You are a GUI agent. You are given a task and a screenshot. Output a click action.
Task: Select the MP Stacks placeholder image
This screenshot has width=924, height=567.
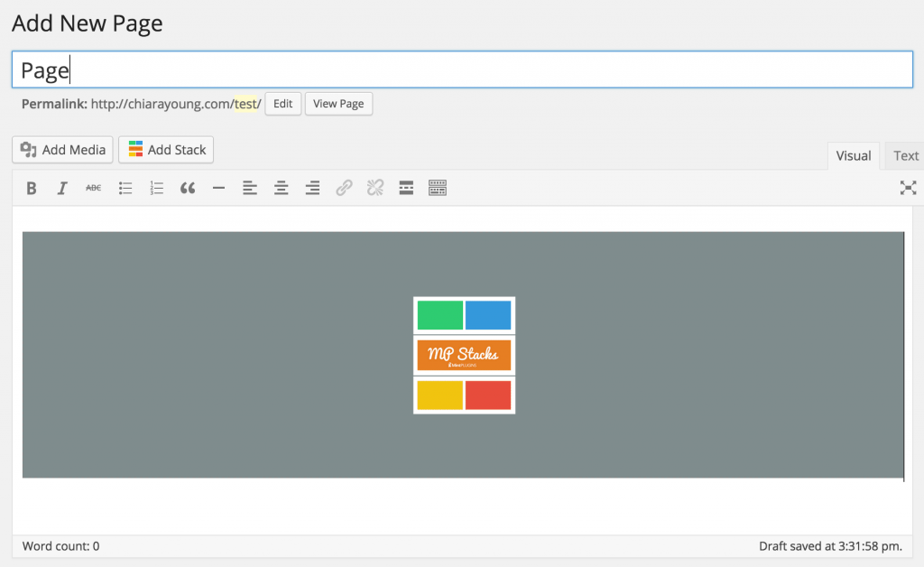(x=465, y=356)
